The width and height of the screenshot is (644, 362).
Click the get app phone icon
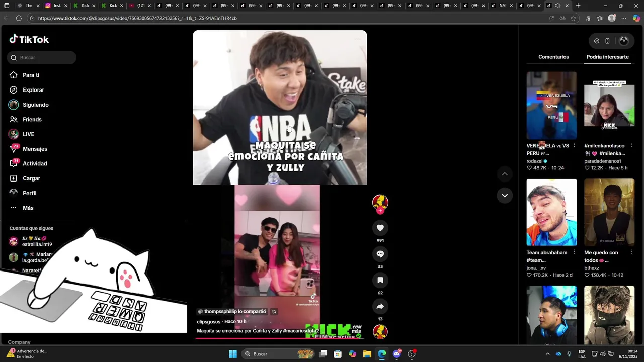pyautogui.click(x=607, y=41)
